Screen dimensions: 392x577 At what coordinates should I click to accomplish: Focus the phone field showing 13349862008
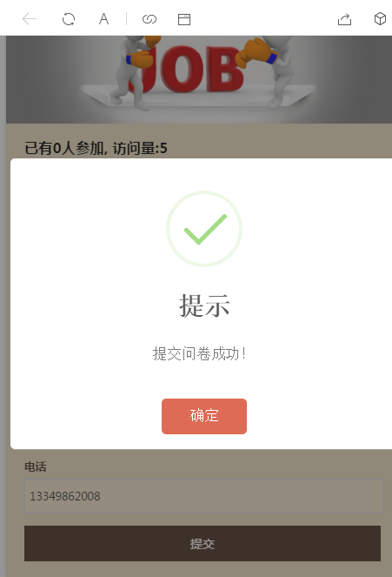coord(204,496)
